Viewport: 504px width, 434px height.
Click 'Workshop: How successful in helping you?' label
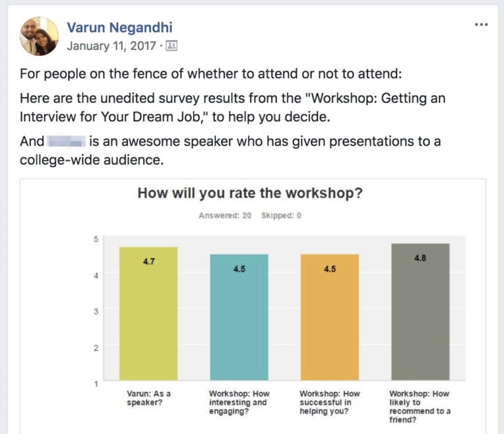[x=330, y=403]
